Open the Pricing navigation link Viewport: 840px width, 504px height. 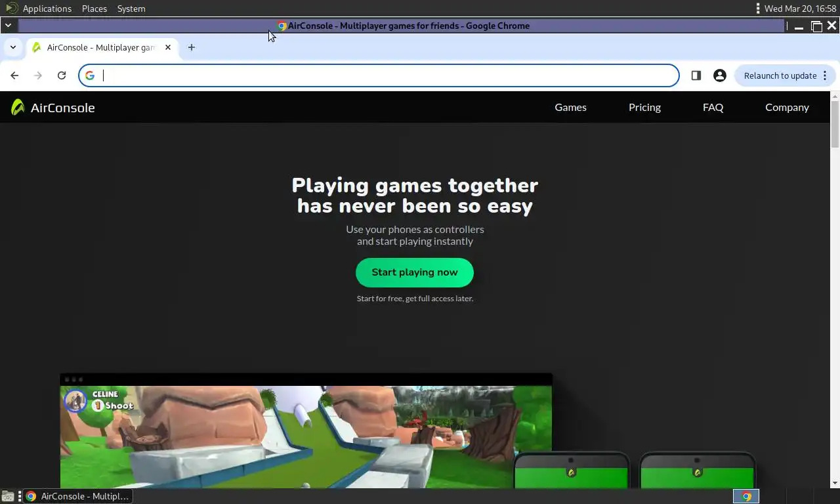644,108
